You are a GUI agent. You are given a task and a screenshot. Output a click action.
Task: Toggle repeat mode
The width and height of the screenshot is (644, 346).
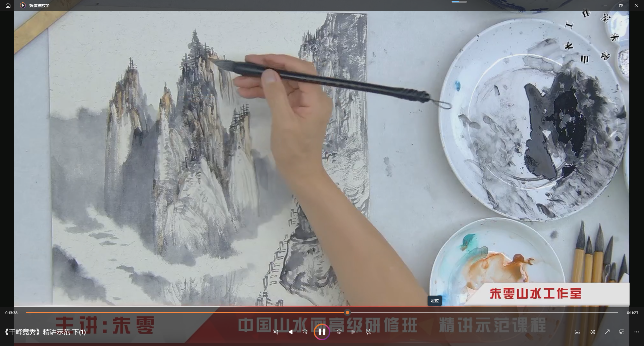pos(369,332)
